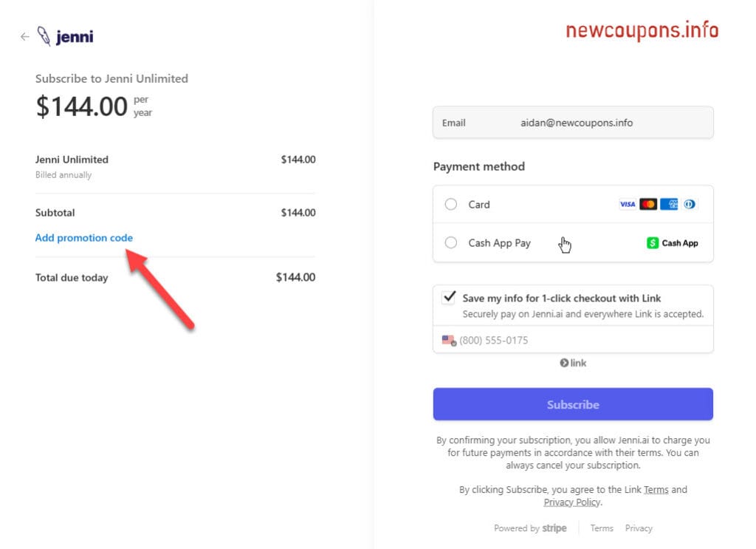This screenshot has width=756, height=549.
Task: Click the Link logo below phone field
Action: point(573,363)
